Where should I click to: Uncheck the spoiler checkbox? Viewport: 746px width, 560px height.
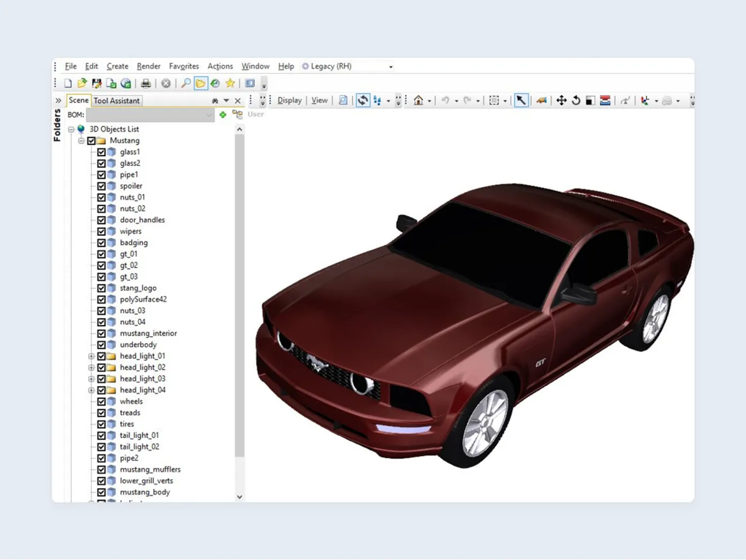tap(101, 186)
